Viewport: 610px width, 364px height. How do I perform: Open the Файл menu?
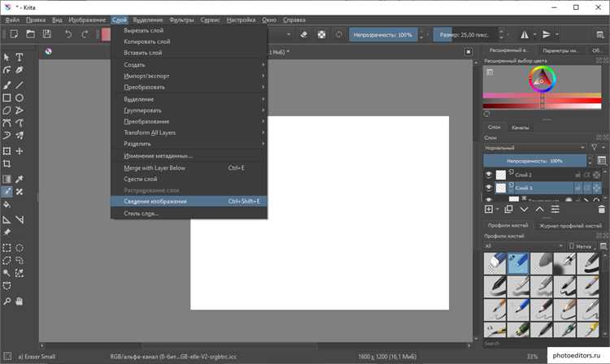[12, 19]
